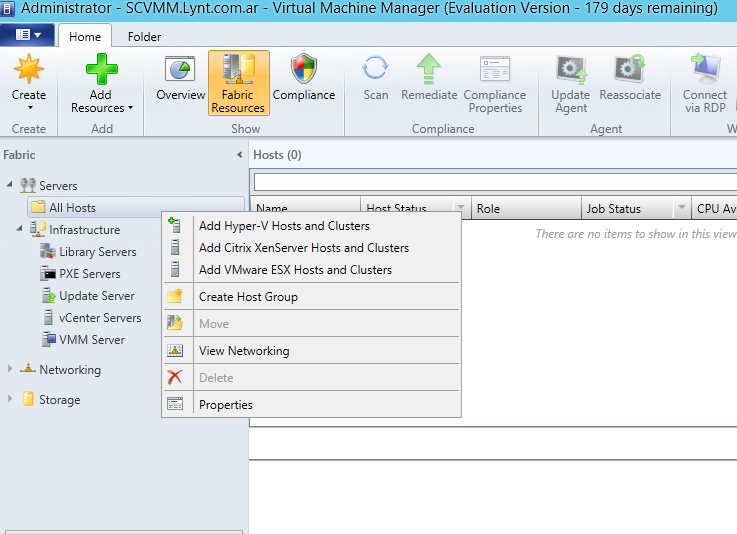Collapse the Servers tree node
Image resolution: width=737 pixels, height=534 pixels.
9,184
